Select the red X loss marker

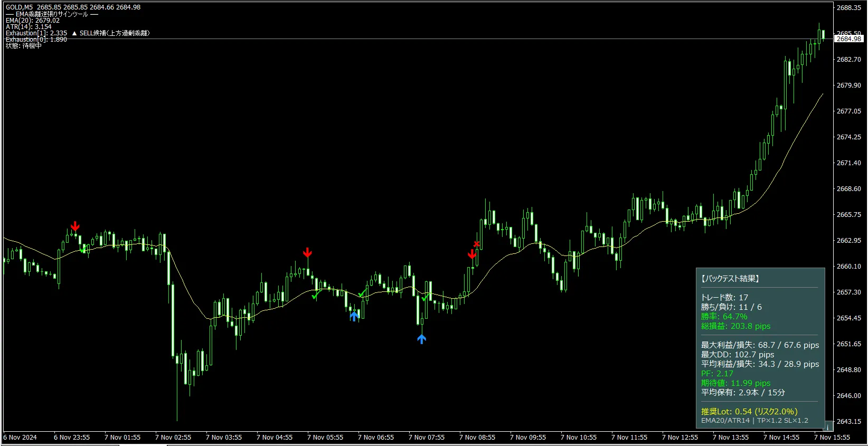pos(477,244)
